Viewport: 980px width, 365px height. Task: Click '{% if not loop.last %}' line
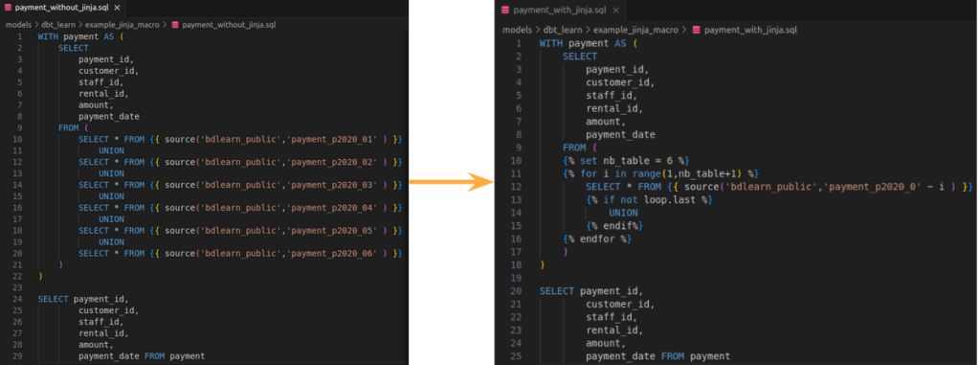click(650, 199)
